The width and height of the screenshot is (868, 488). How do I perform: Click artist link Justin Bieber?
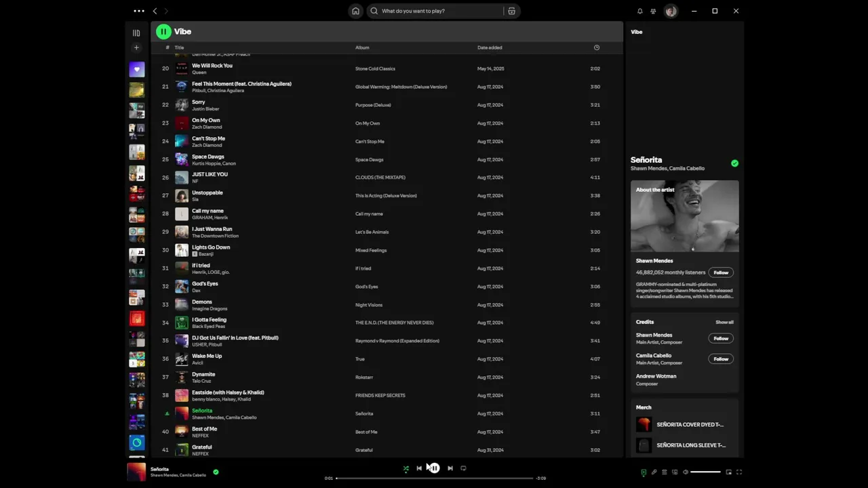[x=206, y=108]
